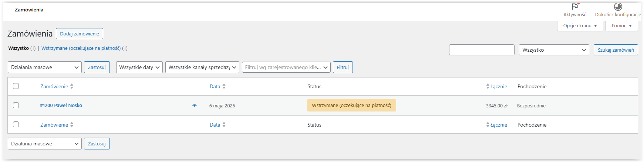
Task: Click the Dokończ konfigurację progress icon
Action: tap(618, 7)
